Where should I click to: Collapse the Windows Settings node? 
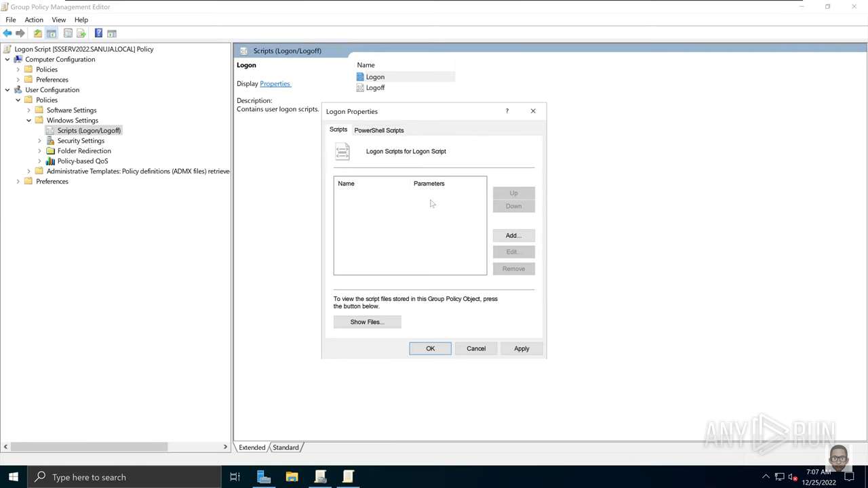[x=29, y=120]
